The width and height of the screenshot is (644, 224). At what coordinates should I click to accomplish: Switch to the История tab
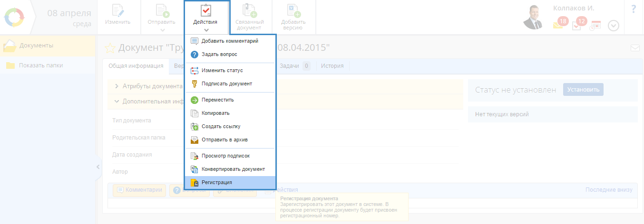click(x=332, y=66)
